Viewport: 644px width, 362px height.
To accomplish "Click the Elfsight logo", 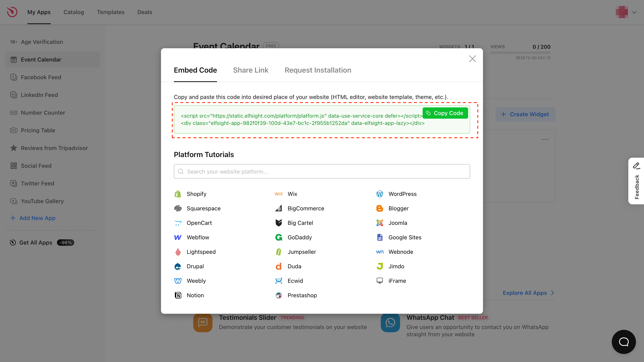I will (x=12, y=12).
